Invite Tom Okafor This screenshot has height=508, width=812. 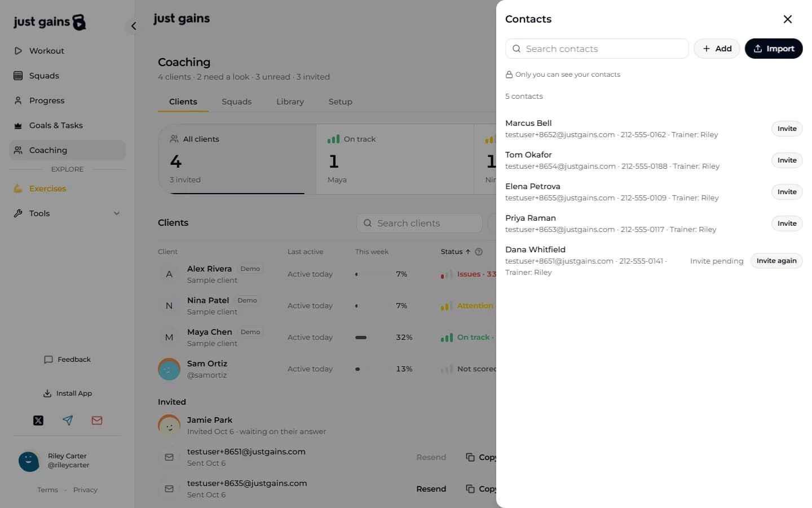(787, 160)
